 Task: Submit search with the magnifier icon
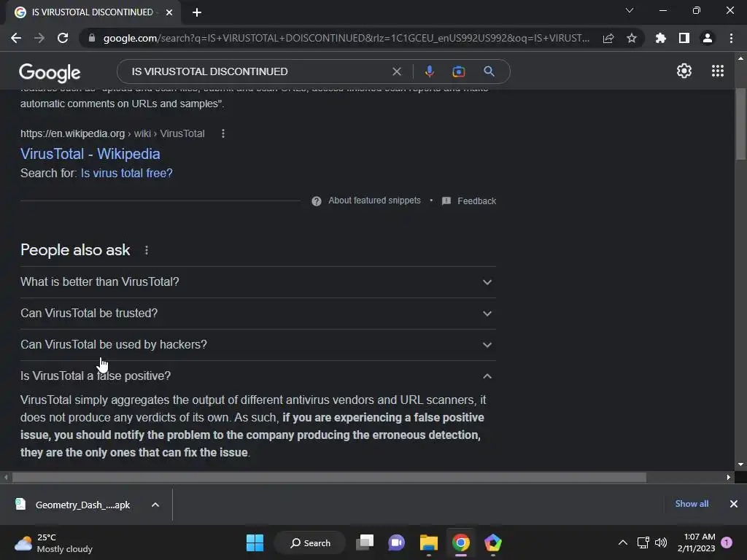pyautogui.click(x=489, y=71)
